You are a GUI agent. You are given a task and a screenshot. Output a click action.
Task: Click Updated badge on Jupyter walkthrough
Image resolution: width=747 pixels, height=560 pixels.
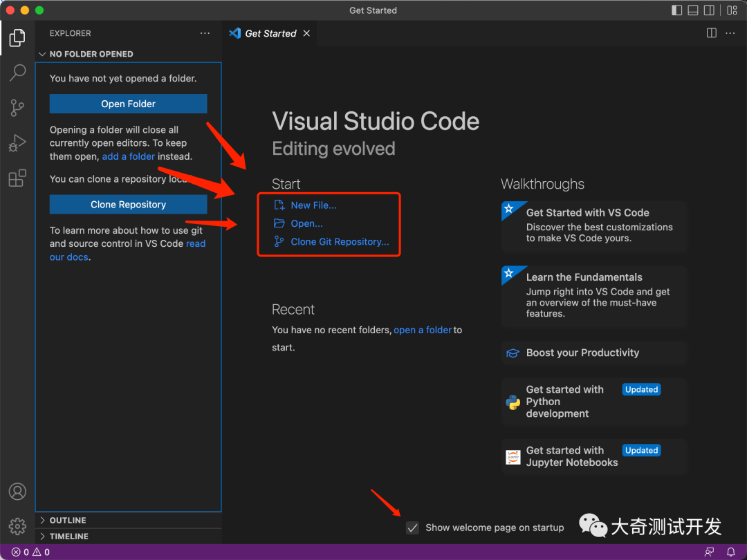pos(641,451)
